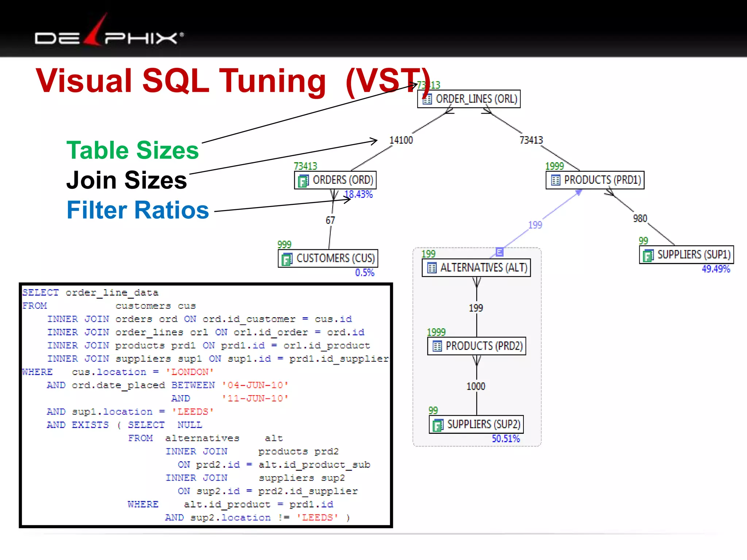Click the 49.49% filter ratio under SUPPLIERS (SUP1)
Image resolution: width=747 pixels, height=560 pixels.
click(x=716, y=269)
